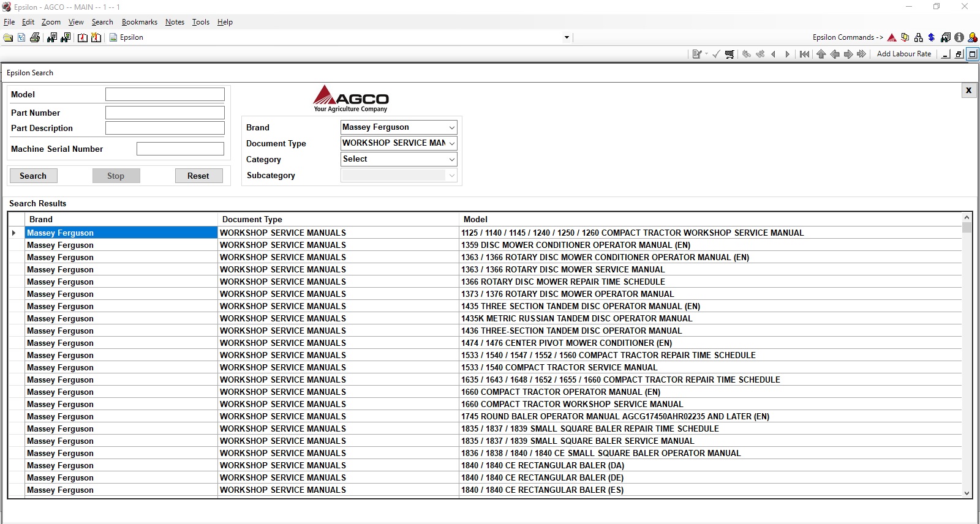Click the round info icon

(959, 37)
